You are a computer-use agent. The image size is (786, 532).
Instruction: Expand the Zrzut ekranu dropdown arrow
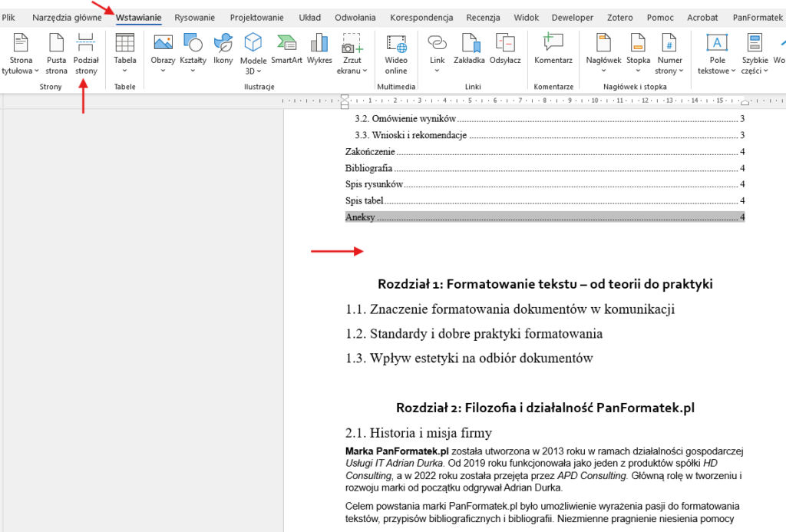[x=365, y=71]
